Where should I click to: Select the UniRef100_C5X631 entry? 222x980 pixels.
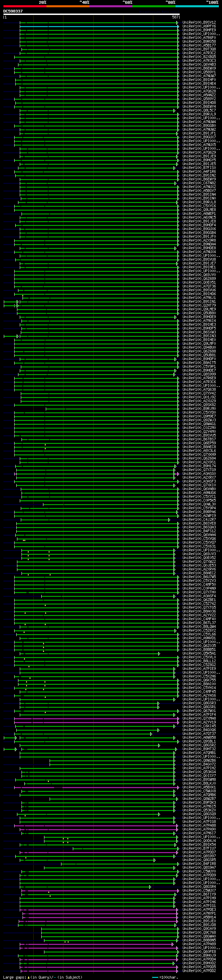(x=199, y=546)
